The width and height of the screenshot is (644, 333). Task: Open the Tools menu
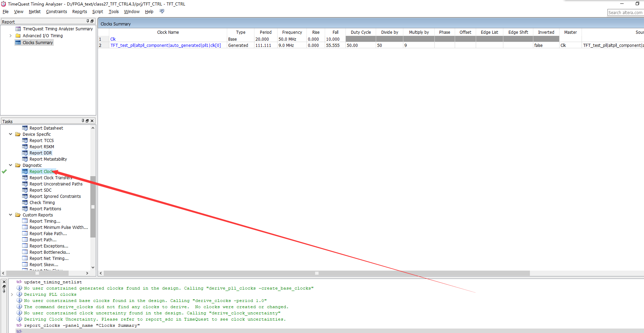click(114, 12)
